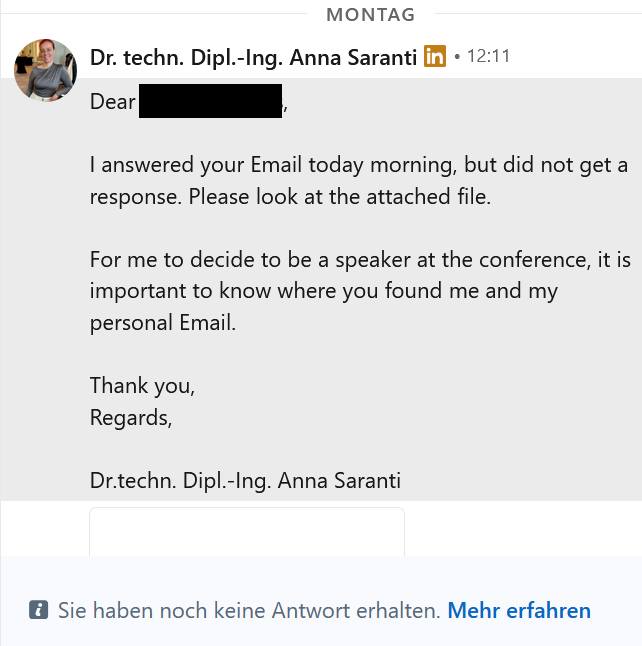The height and width of the screenshot is (646, 642).
Task: Click "Please look at the attached file" text
Action: 340,196
